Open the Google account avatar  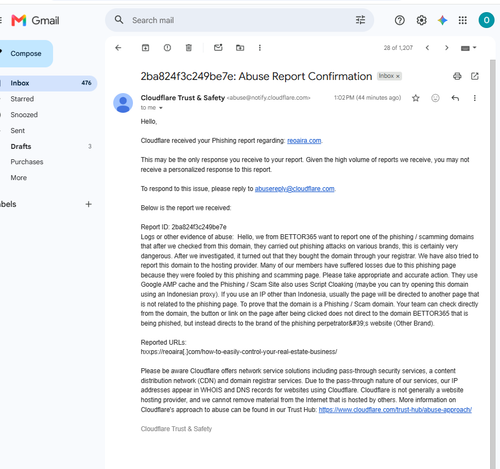(x=486, y=20)
